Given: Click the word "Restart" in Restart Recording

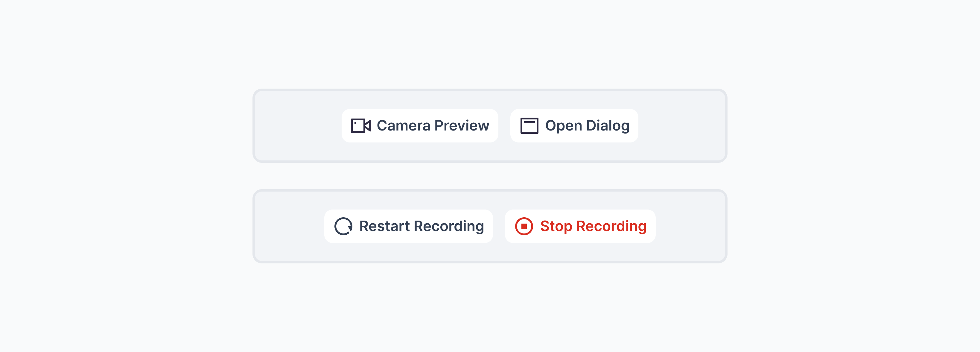Looking at the screenshot, I should [x=384, y=226].
